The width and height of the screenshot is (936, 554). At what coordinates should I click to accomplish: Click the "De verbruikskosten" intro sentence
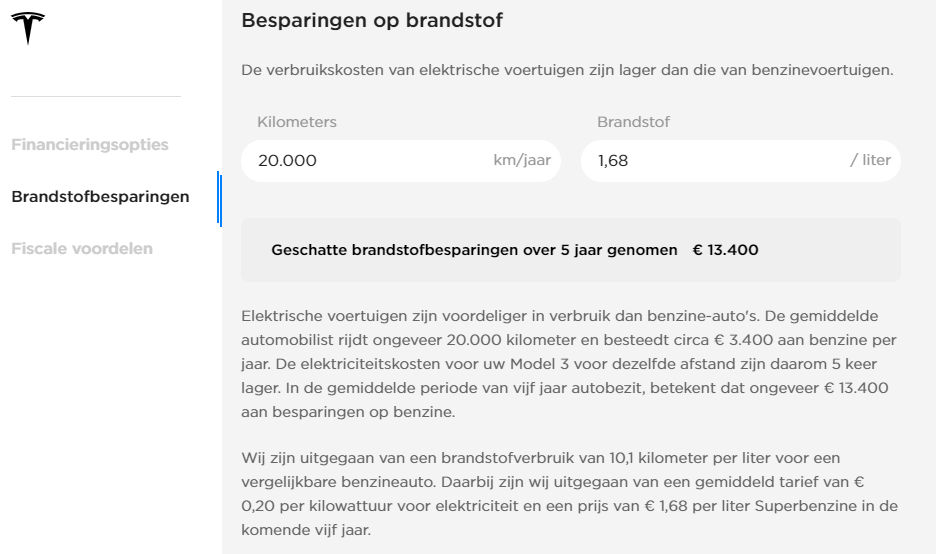pos(567,70)
